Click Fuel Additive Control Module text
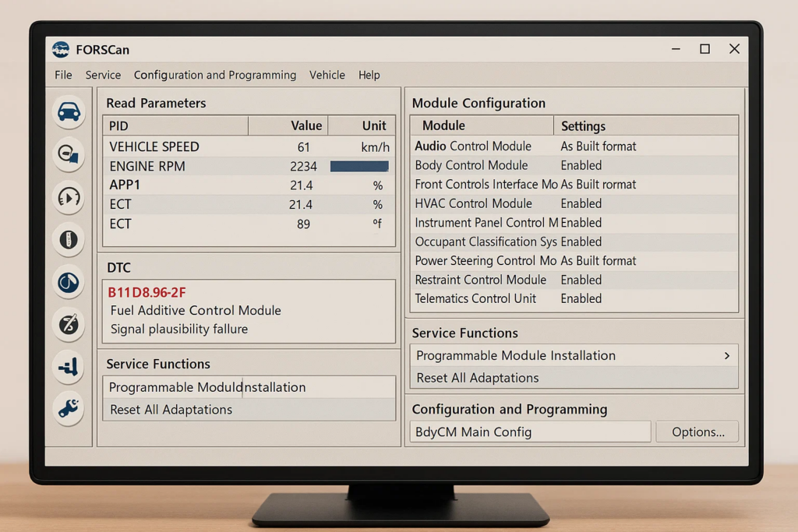 (x=196, y=310)
